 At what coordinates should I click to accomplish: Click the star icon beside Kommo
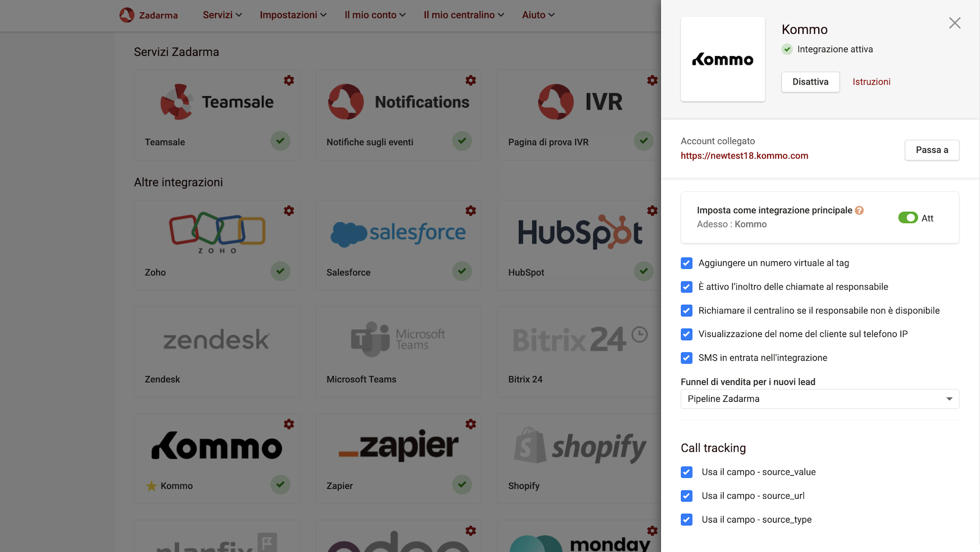(151, 486)
